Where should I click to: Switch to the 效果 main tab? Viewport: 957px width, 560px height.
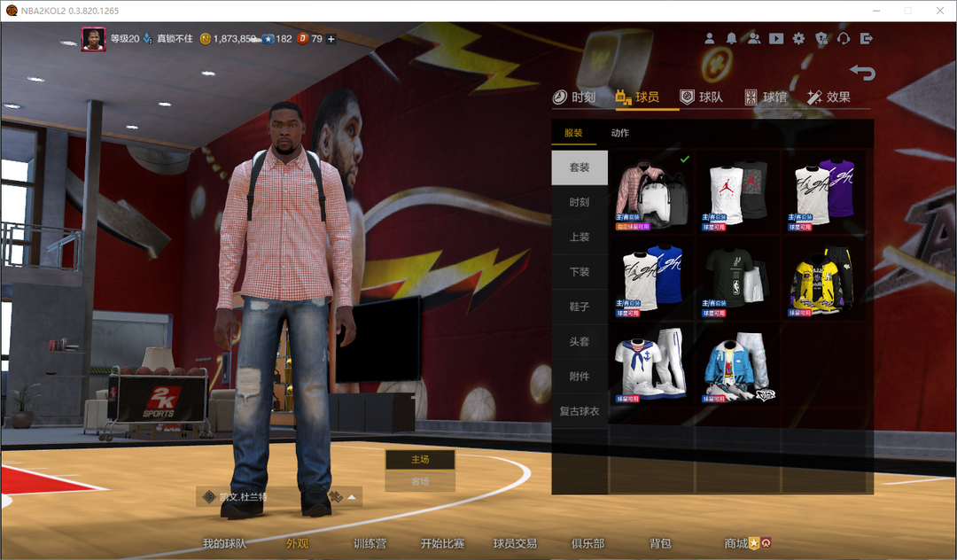(x=829, y=97)
